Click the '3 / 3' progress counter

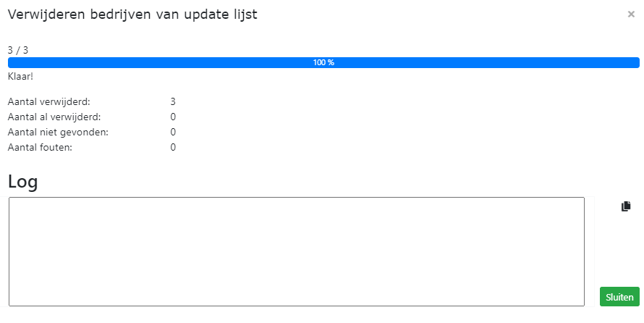18,50
